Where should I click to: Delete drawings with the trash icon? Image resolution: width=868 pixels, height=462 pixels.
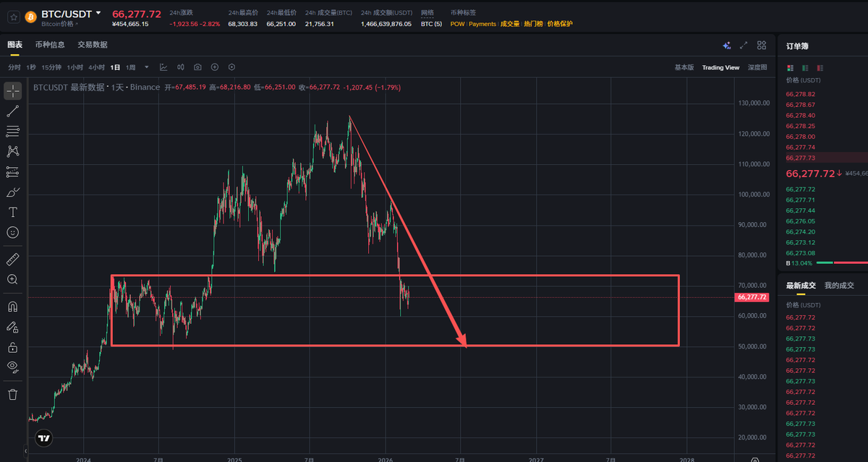click(x=12, y=394)
